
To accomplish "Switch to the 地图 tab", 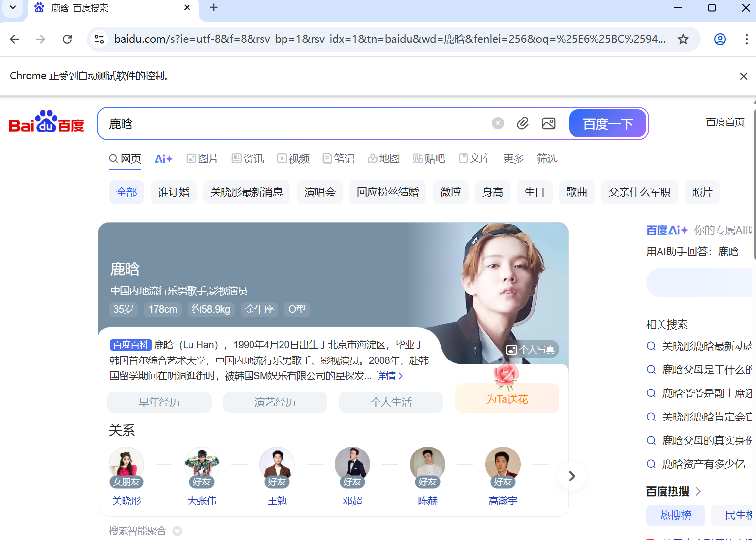I will point(384,159).
